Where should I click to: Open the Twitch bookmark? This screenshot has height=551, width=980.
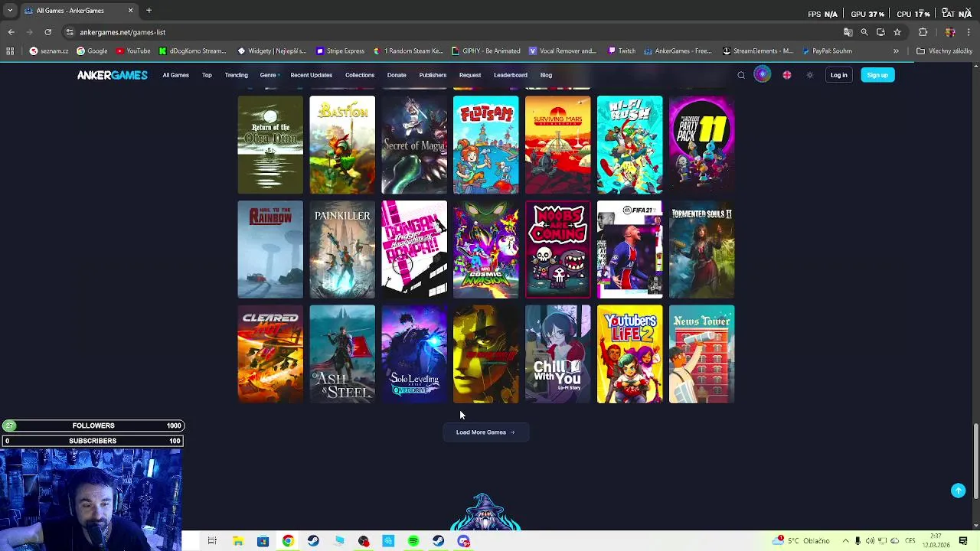pos(622,51)
